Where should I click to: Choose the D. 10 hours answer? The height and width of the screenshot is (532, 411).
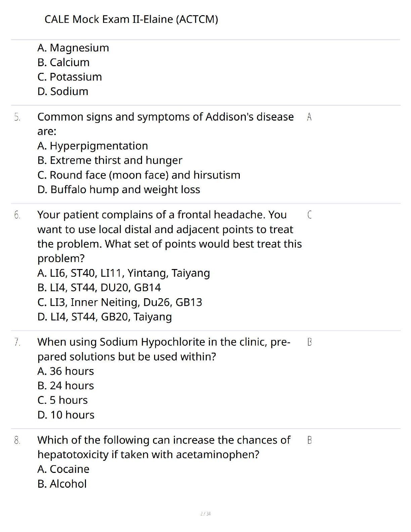click(x=66, y=415)
